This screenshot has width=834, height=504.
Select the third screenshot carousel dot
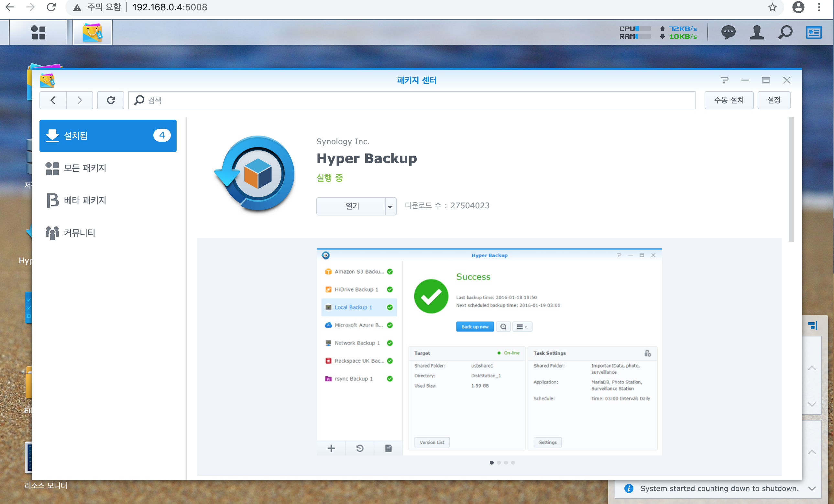pyautogui.click(x=506, y=463)
